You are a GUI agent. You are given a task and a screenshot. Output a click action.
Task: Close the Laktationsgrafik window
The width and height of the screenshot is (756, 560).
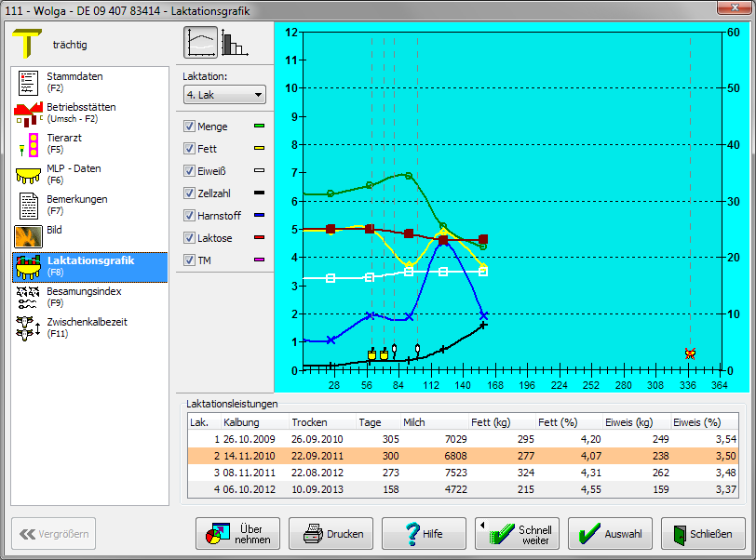point(735,7)
